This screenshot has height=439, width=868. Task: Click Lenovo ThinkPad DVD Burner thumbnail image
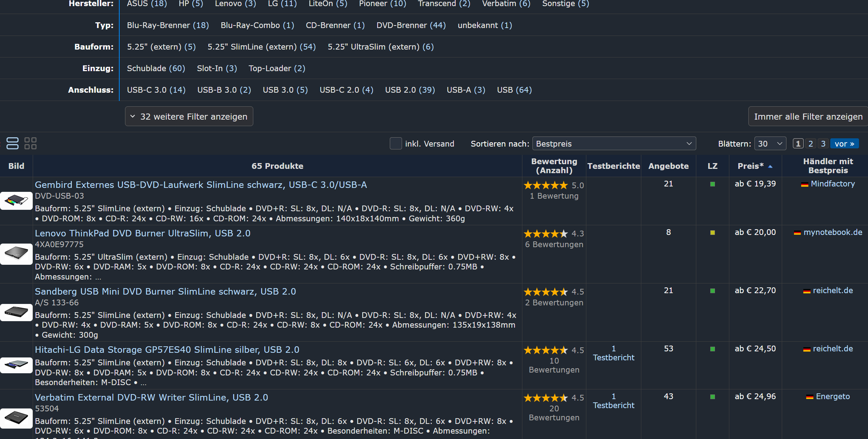coord(16,254)
